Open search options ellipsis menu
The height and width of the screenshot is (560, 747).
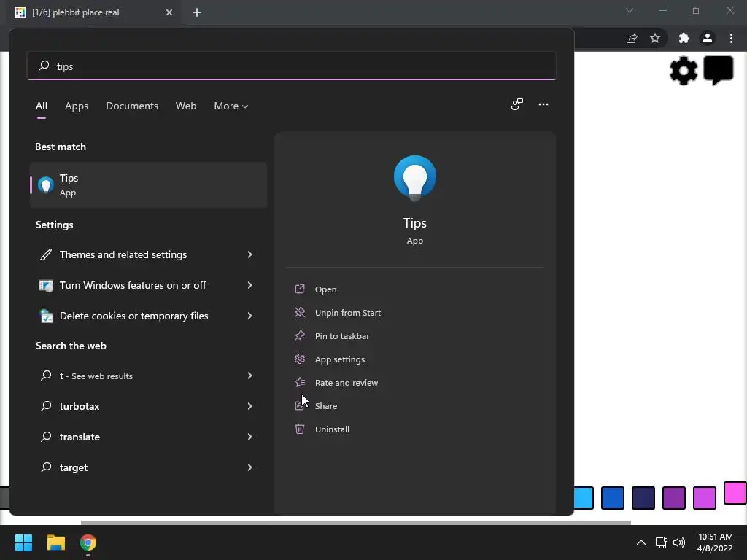[543, 104]
